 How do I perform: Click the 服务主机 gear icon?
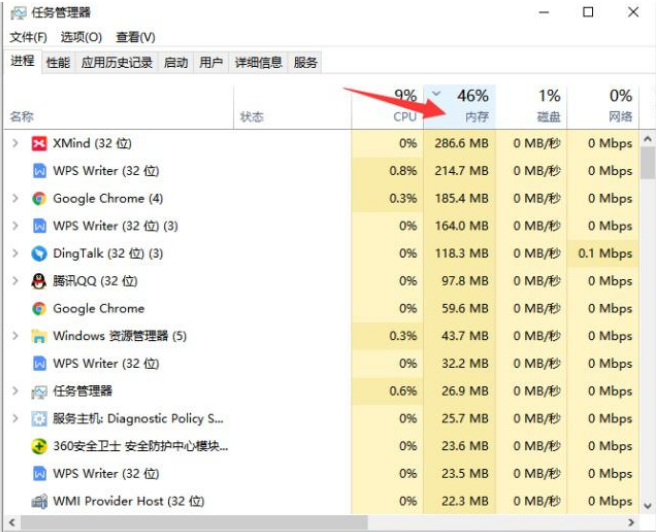pyautogui.click(x=39, y=419)
